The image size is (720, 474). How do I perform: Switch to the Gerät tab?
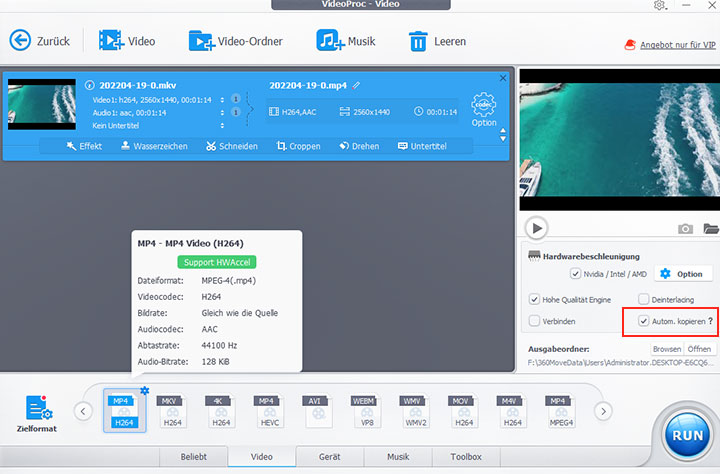click(330, 457)
